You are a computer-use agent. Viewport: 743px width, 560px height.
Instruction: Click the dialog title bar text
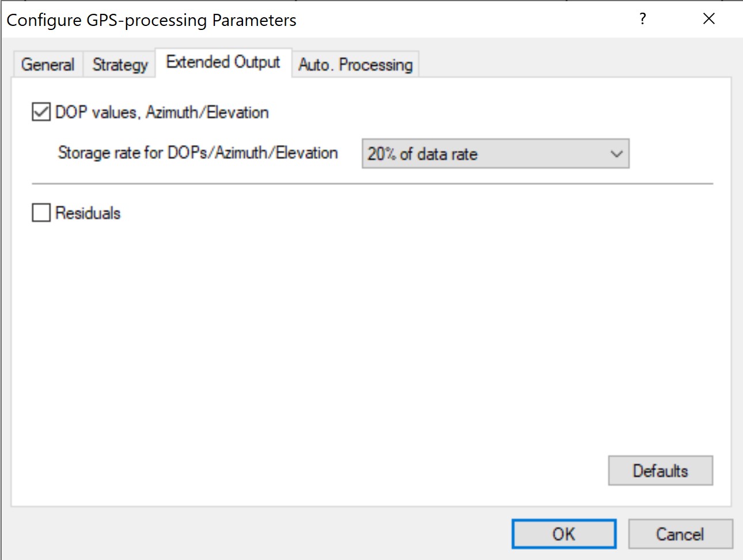pyautogui.click(x=151, y=20)
